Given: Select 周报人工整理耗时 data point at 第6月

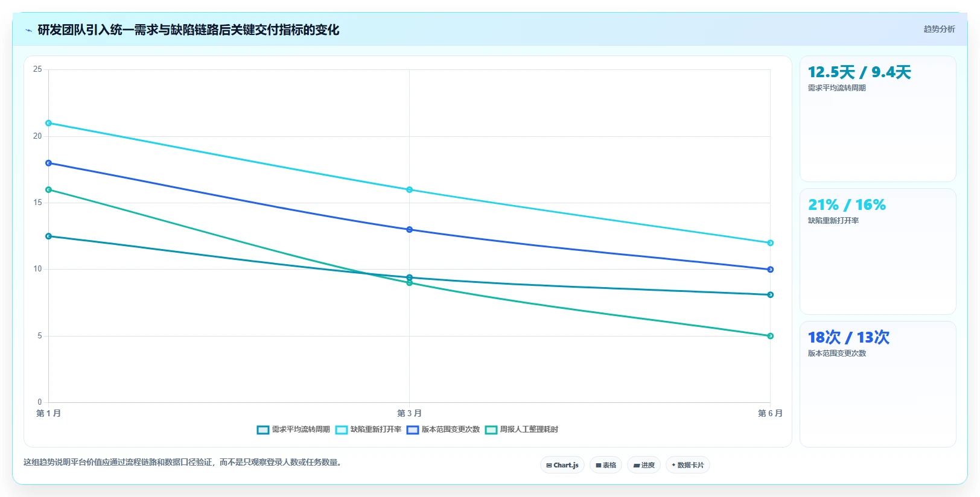Looking at the screenshot, I should point(771,336).
